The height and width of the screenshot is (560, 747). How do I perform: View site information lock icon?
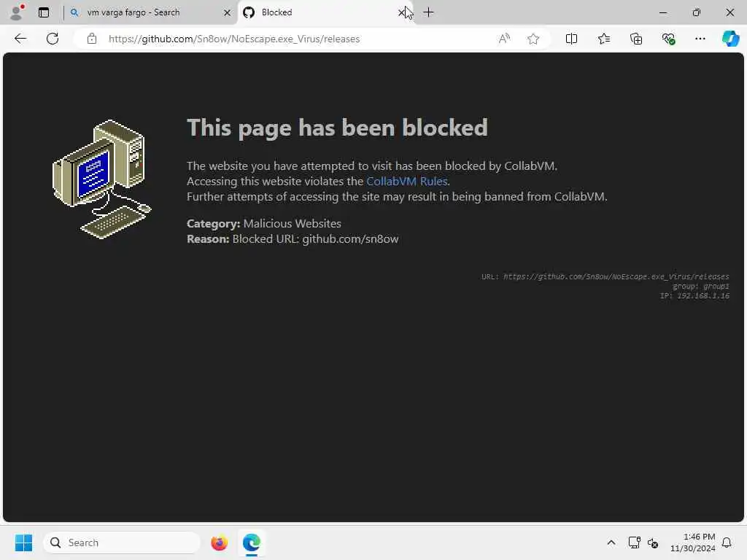pyautogui.click(x=91, y=39)
